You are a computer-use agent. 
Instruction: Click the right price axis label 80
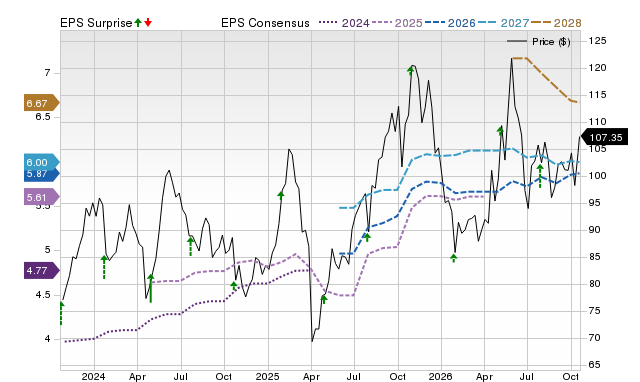pyautogui.click(x=595, y=284)
